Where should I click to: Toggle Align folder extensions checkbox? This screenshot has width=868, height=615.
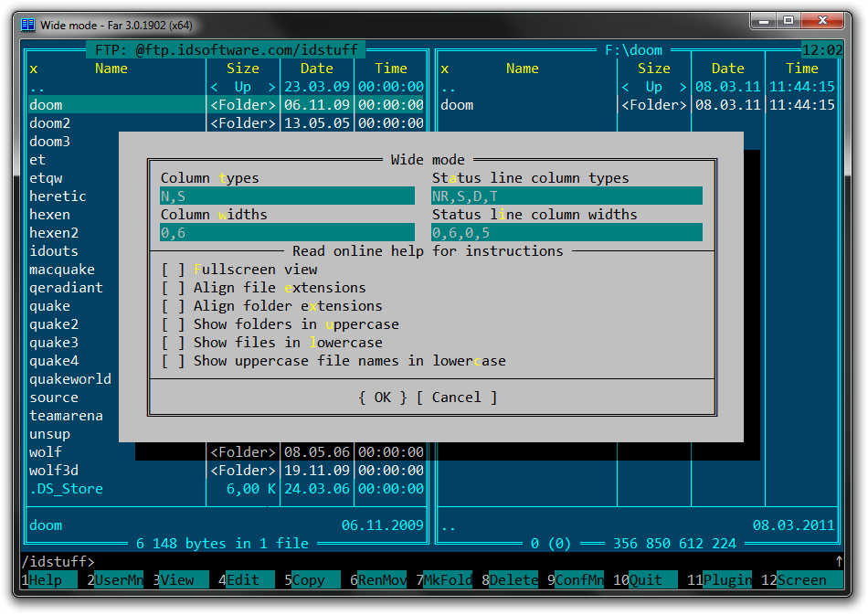tap(174, 306)
